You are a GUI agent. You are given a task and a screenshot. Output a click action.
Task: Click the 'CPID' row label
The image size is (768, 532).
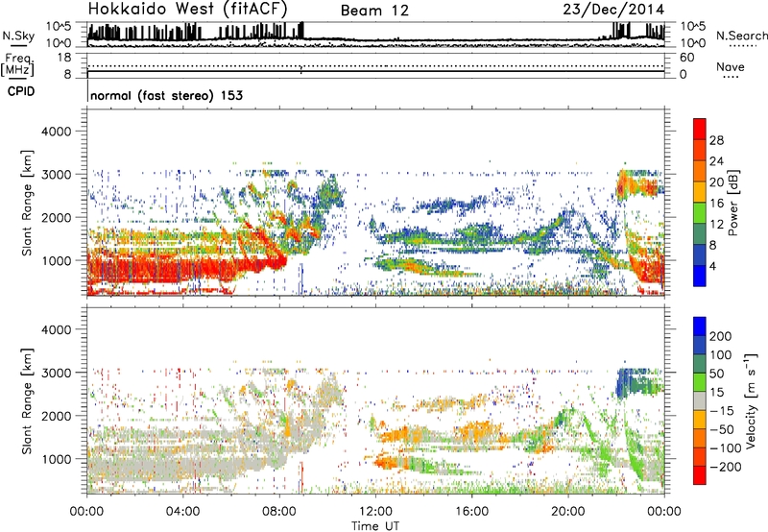point(21,91)
